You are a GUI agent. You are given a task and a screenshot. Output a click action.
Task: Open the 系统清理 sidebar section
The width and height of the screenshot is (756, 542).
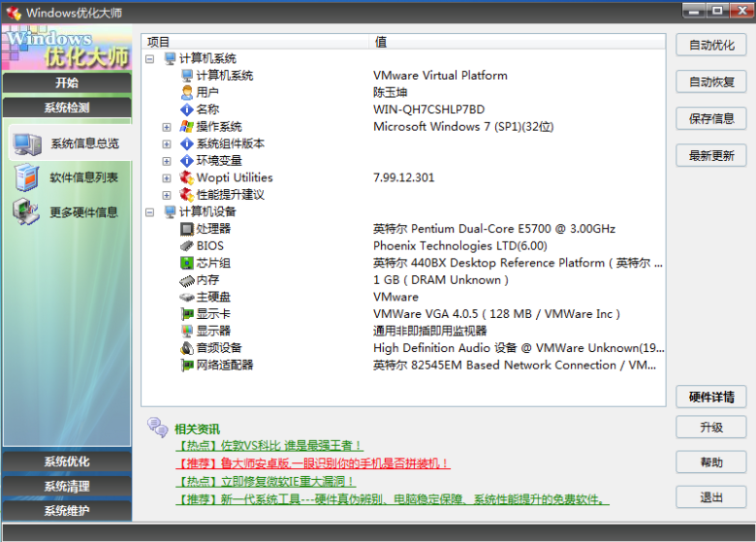(x=67, y=486)
